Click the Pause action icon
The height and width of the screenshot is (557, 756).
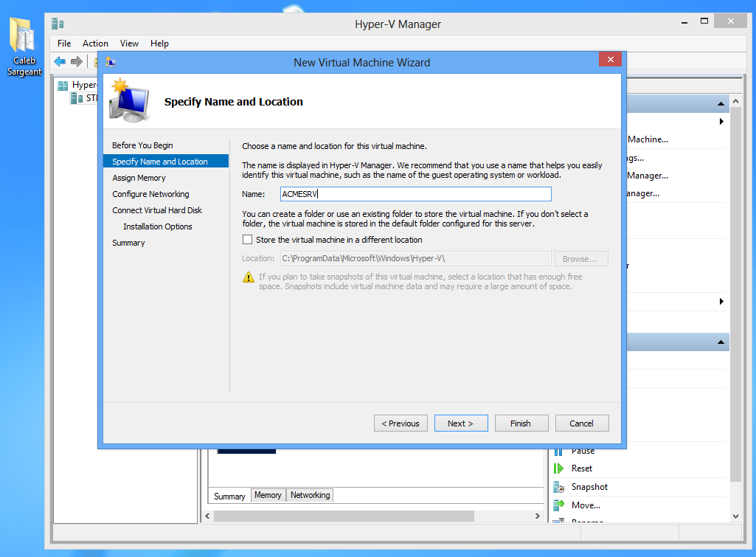[x=558, y=452]
